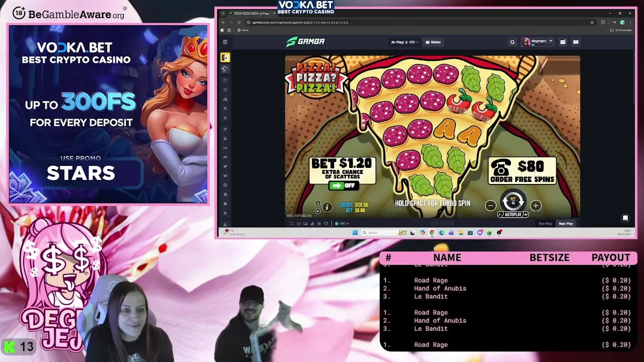The image size is (644, 362).
Task: Decrease bet with minus button
Action: click(491, 205)
